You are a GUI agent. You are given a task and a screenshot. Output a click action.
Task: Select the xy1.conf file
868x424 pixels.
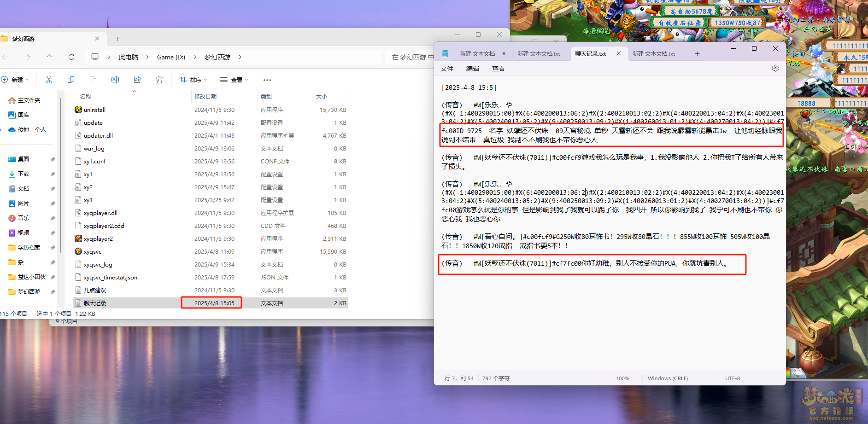pos(94,162)
